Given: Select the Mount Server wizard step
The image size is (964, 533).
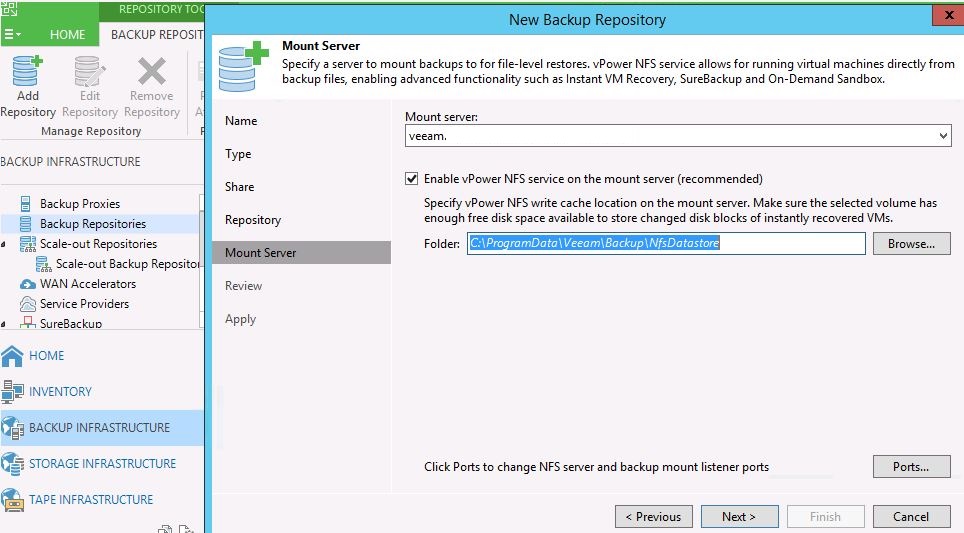Looking at the screenshot, I should tap(301, 253).
